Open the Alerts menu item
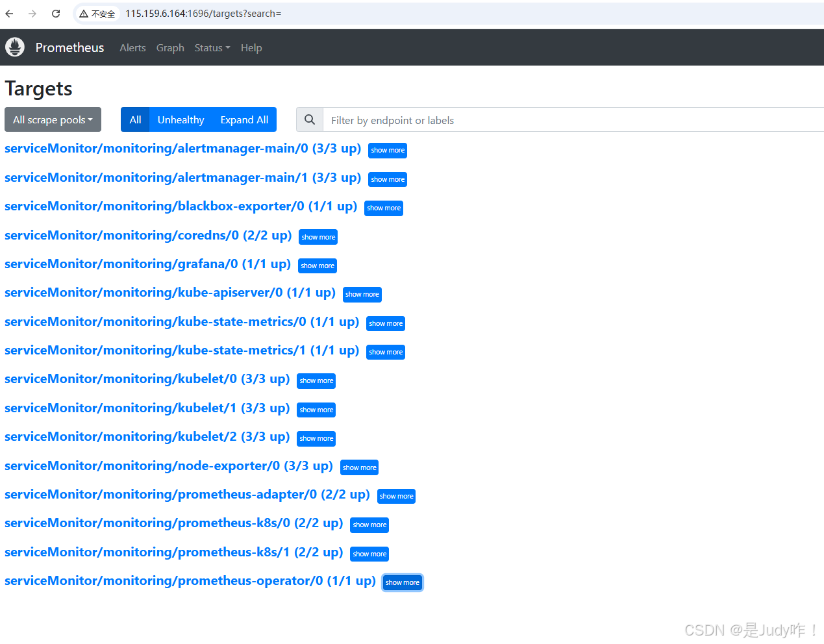The height and width of the screenshot is (644, 824). click(x=132, y=47)
